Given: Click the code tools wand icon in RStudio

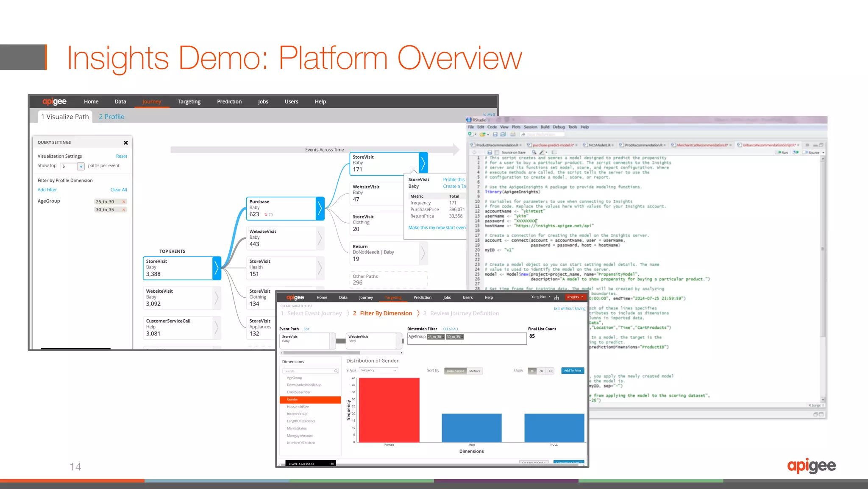Looking at the screenshot, I should pyautogui.click(x=543, y=152).
